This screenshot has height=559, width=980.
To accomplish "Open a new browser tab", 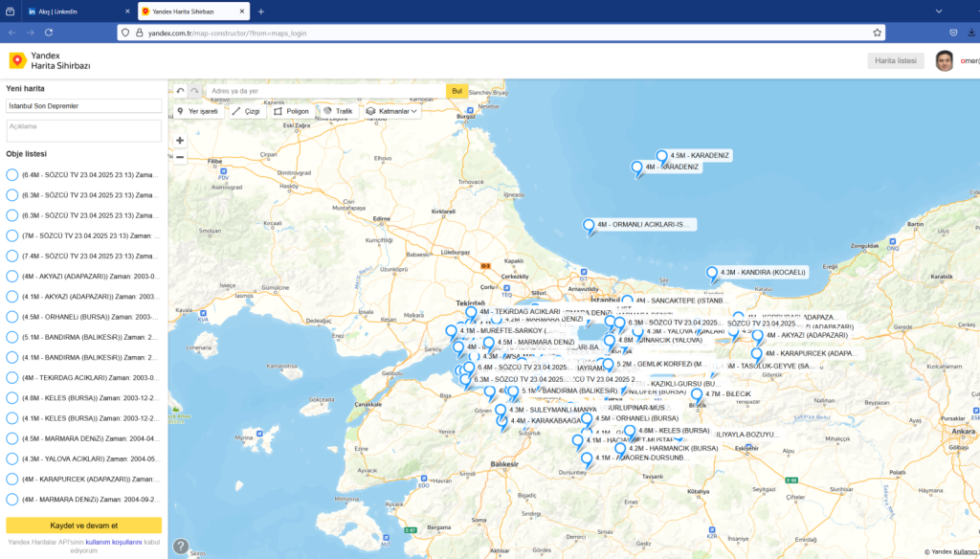I will point(261,11).
